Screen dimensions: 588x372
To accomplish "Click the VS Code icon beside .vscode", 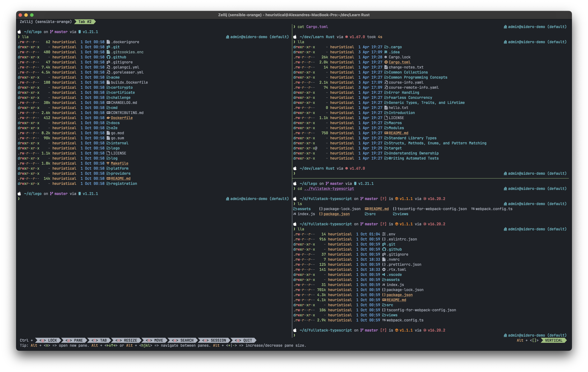I will pyautogui.click(x=384, y=274).
